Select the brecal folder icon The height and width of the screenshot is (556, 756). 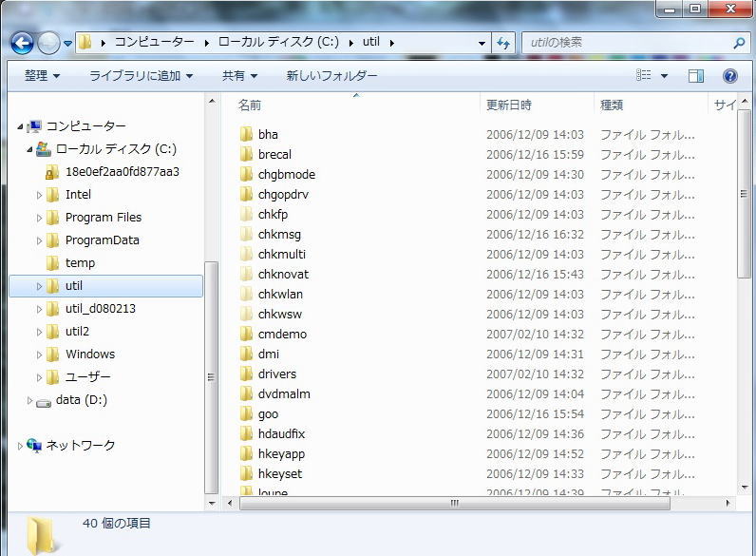click(x=246, y=154)
